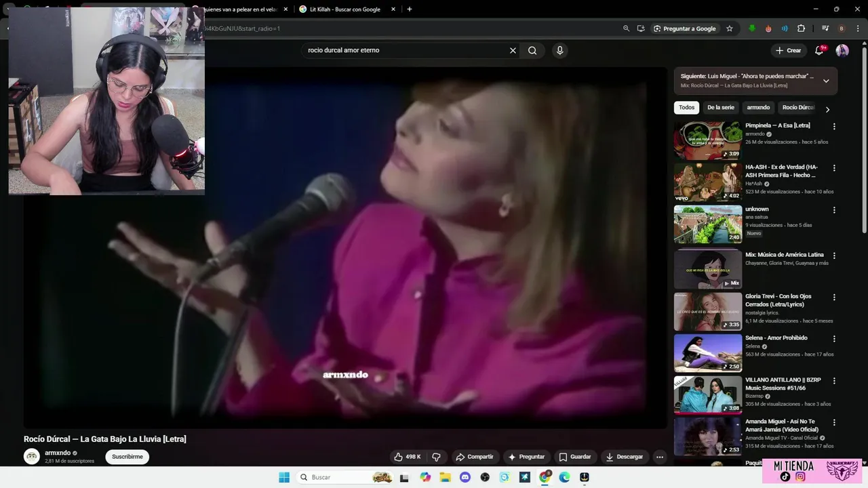This screenshot has height=488, width=868.
Task: Open Discord from the taskbar
Action: pos(465,477)
